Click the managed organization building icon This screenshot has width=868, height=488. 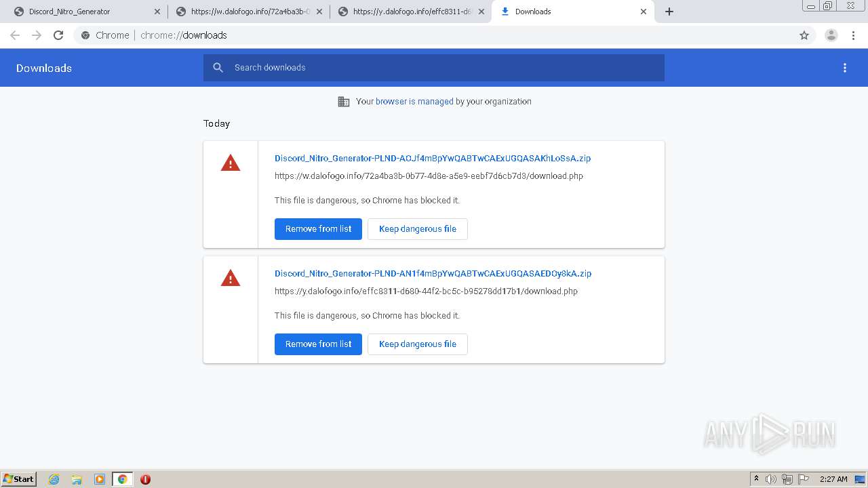click(344, 102)
